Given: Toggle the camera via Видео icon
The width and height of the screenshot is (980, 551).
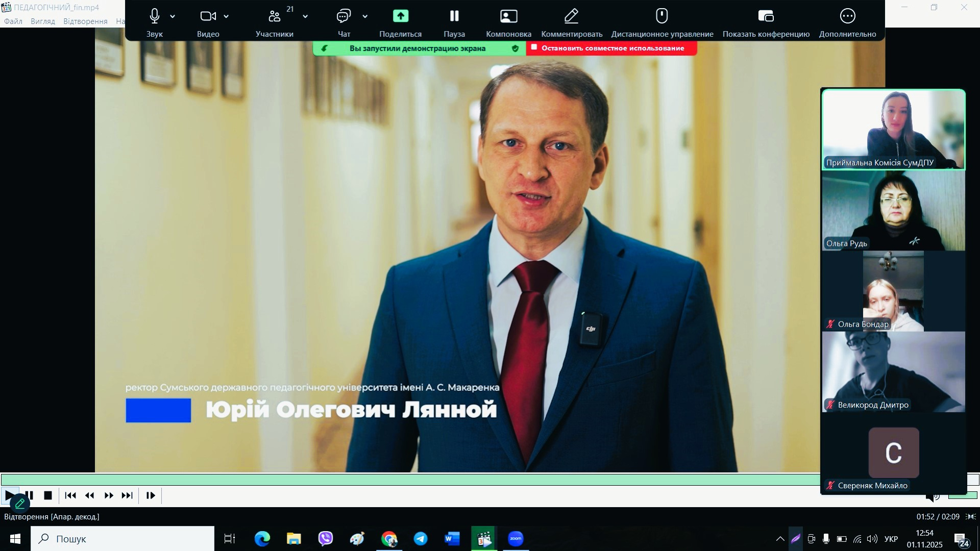Looking at the screenshot, I should pyautogui.click(x=208, y=16).
